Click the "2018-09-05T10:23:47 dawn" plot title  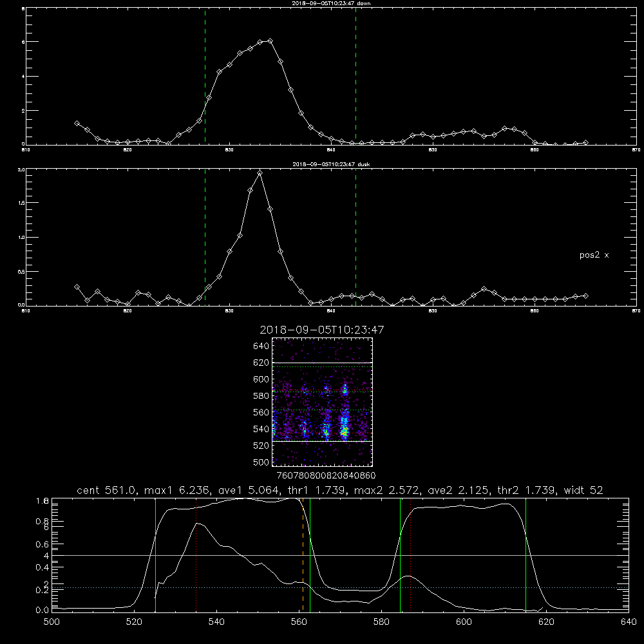pyautogui.click(x=331, y=3)
